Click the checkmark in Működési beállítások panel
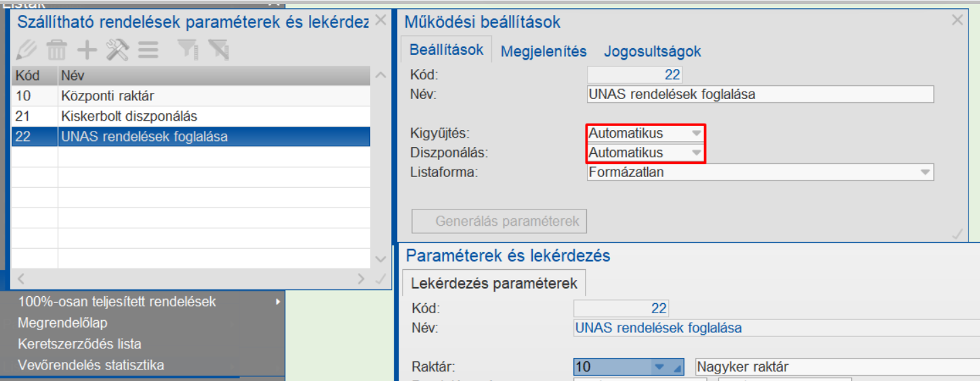The height and width of the screenshot is (381, 980). pos(957,234)
